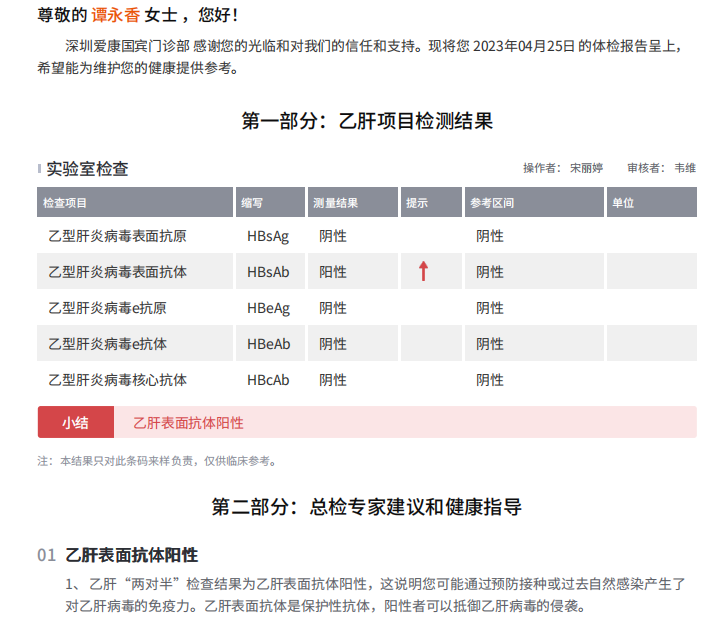The image size is (728, 624).
Task: Select the HBeAg abbreviation cell
Action: click(x=268, y=308)
